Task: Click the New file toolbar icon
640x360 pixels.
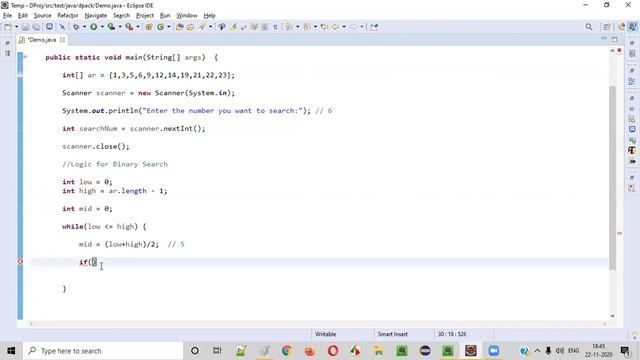Action: pyautogui.click(x=8, y=27)
